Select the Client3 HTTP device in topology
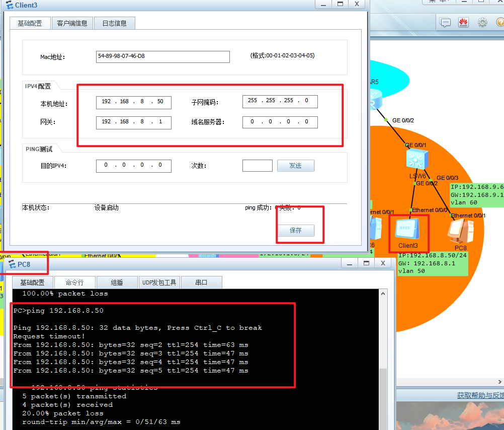This screenshot has height=430, width=504. (408, 232)
